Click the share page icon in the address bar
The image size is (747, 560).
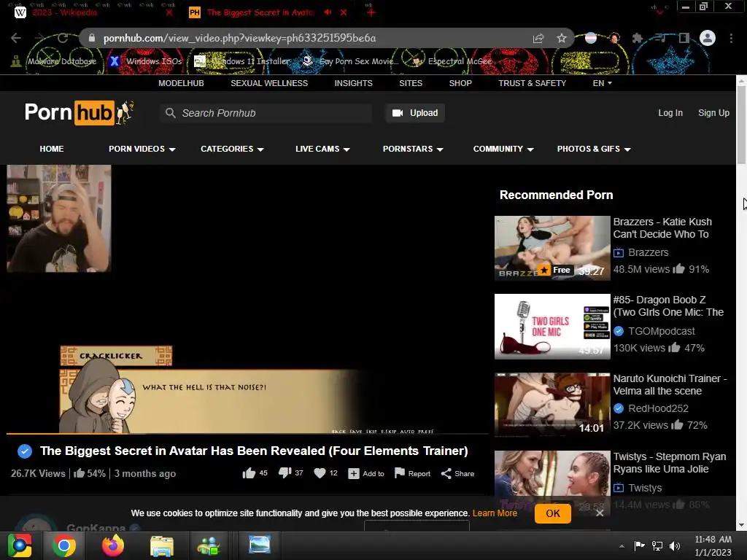pos(538,38)
